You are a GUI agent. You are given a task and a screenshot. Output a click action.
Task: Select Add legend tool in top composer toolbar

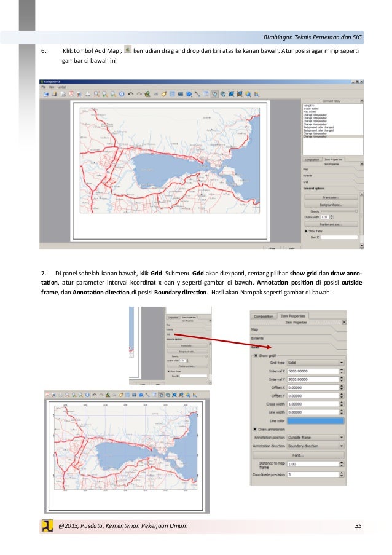click(171, 94)
